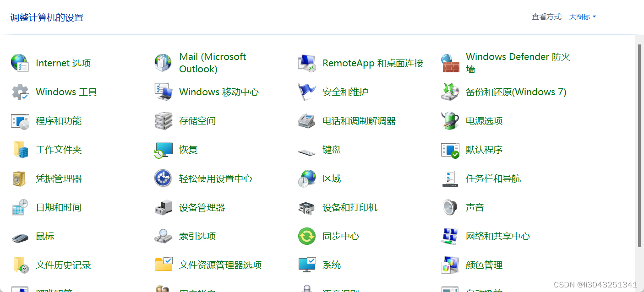Click the 声音 text link
Image resolution: width=644 pixels, height=292 pixels.
475,207
